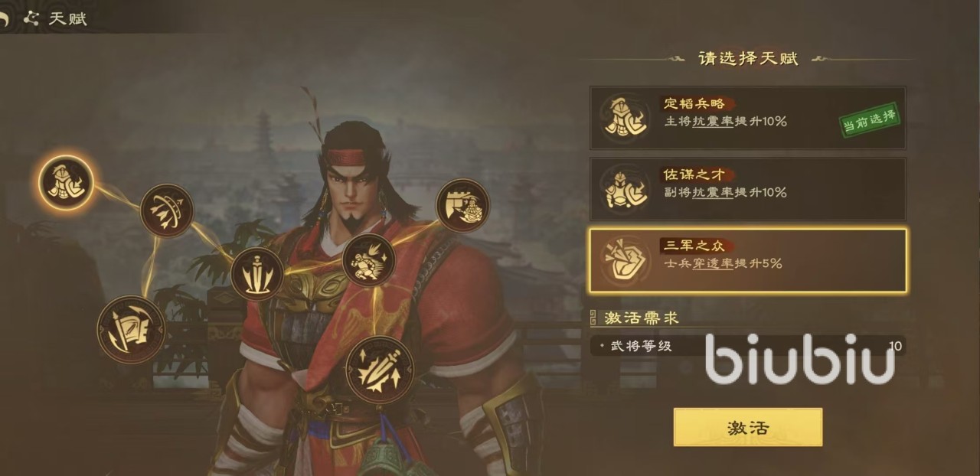This screenshot has width=980, height=476.
Task: Click the 武将等级 requirement row
Action: click(747, 346)
